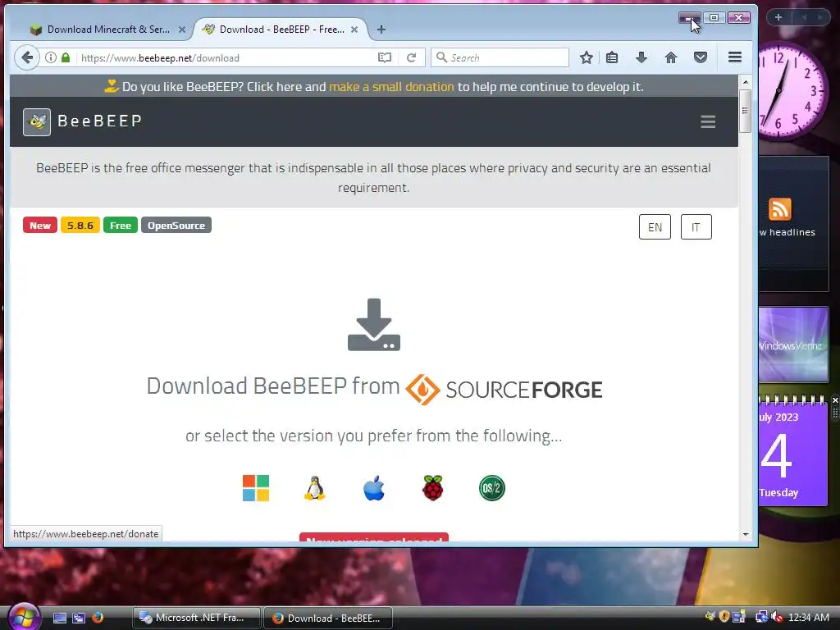This screenshot has height=630, width=840.
Task: Switch site language to EN
Action: pyautogui.click(x=655, y=227)
